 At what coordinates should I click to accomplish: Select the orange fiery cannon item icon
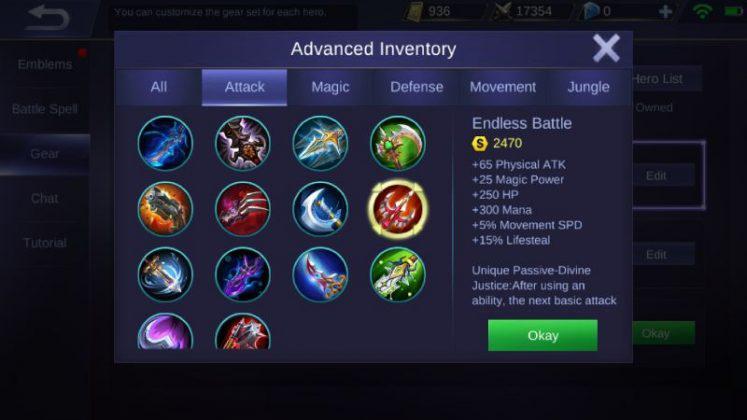point(165,209)
